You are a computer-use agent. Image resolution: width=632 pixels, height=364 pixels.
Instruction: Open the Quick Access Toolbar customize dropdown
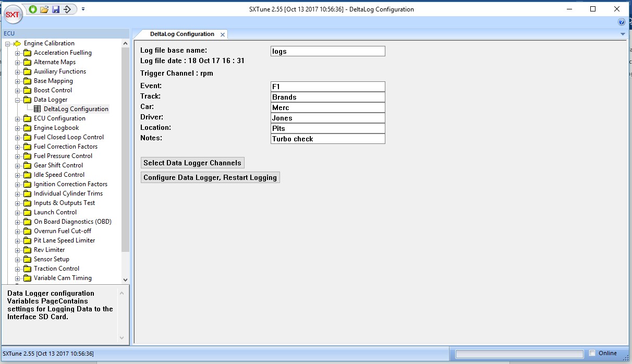[x=83, y=9]
